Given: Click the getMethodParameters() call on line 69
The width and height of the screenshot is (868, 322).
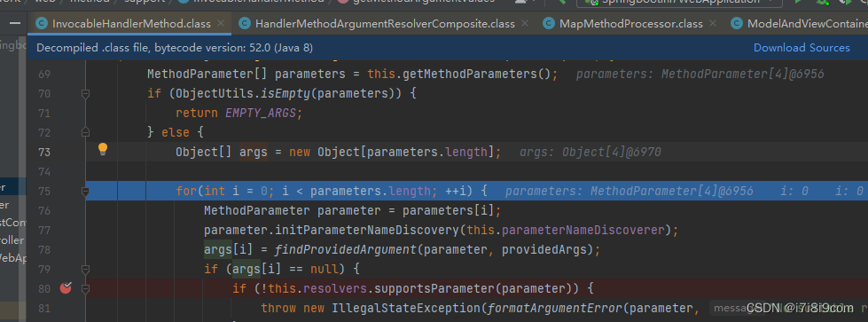Looking at the screenshot, I should [x=476, y=75].
